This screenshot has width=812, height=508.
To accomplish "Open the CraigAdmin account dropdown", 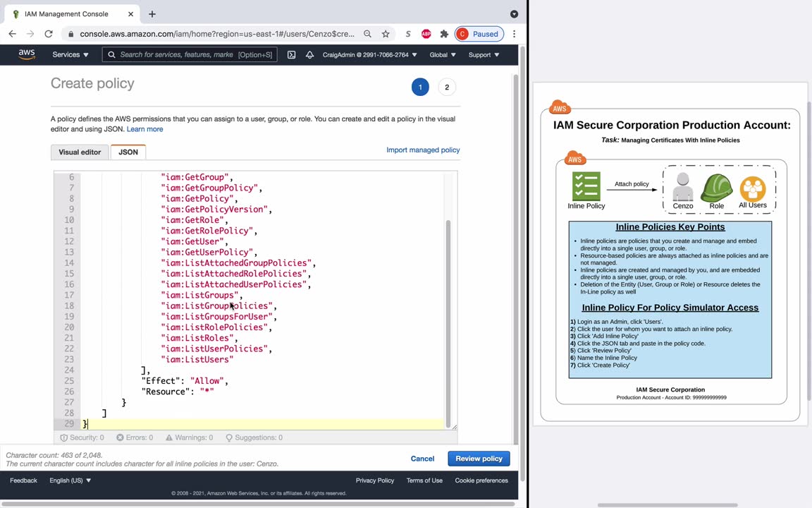I will [x=369, y=55].
